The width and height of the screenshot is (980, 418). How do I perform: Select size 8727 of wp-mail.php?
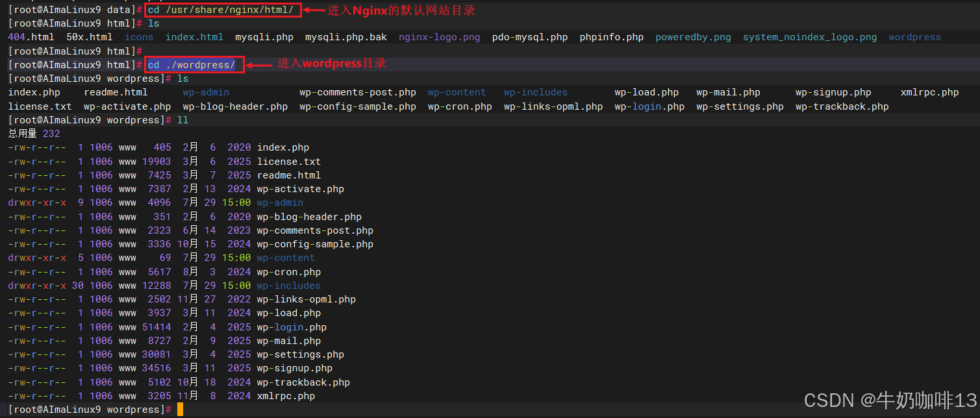pos(159,341)
